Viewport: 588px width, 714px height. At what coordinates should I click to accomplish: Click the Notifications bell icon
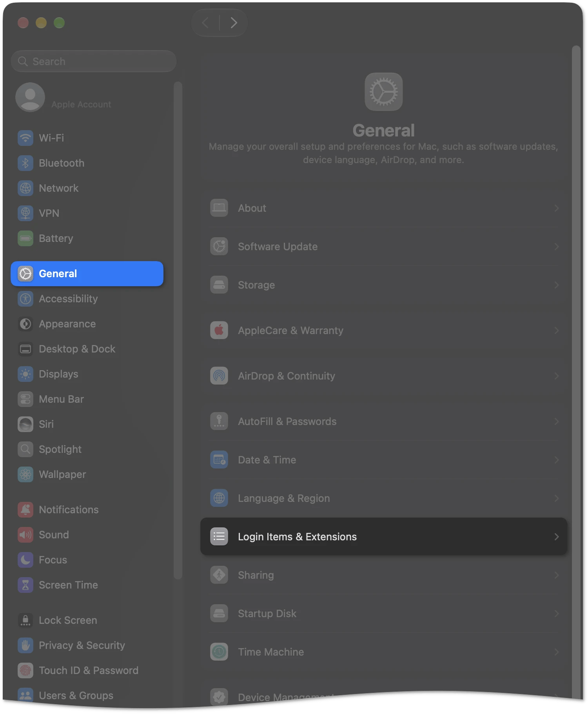pos(25,510)
